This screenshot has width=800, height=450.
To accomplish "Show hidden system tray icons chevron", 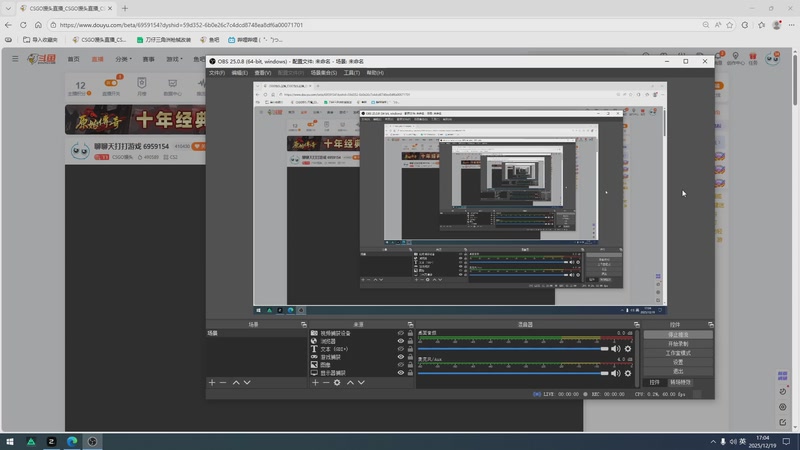I will pos(713,441).
